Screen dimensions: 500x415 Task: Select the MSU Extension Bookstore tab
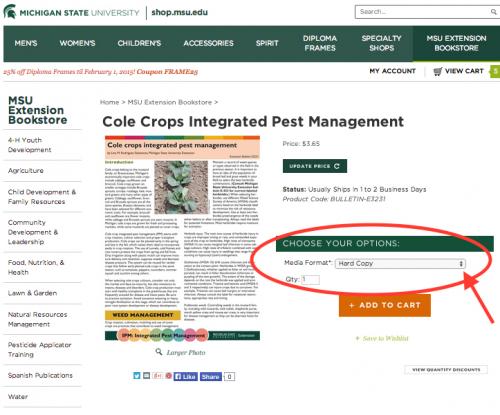coord(456,43)
